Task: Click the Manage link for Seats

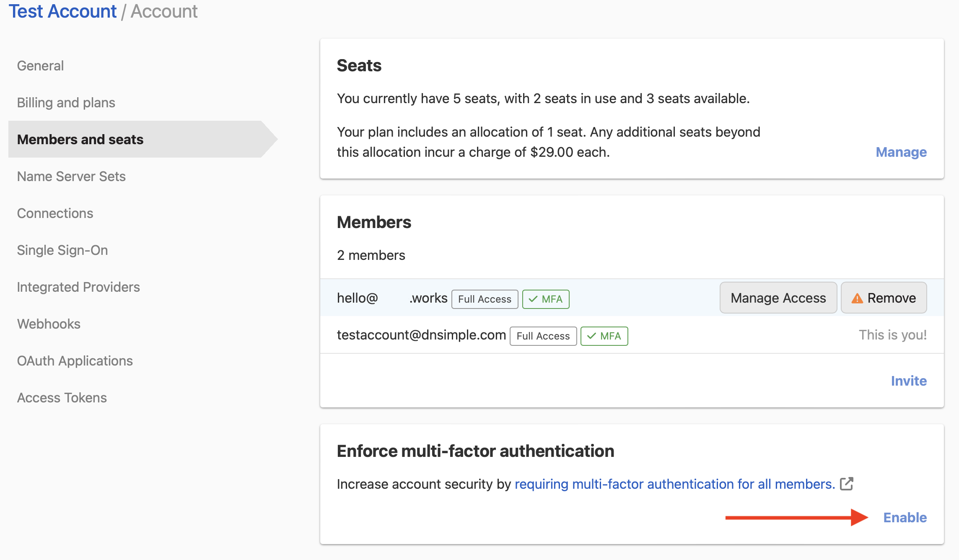Action: 901,152
